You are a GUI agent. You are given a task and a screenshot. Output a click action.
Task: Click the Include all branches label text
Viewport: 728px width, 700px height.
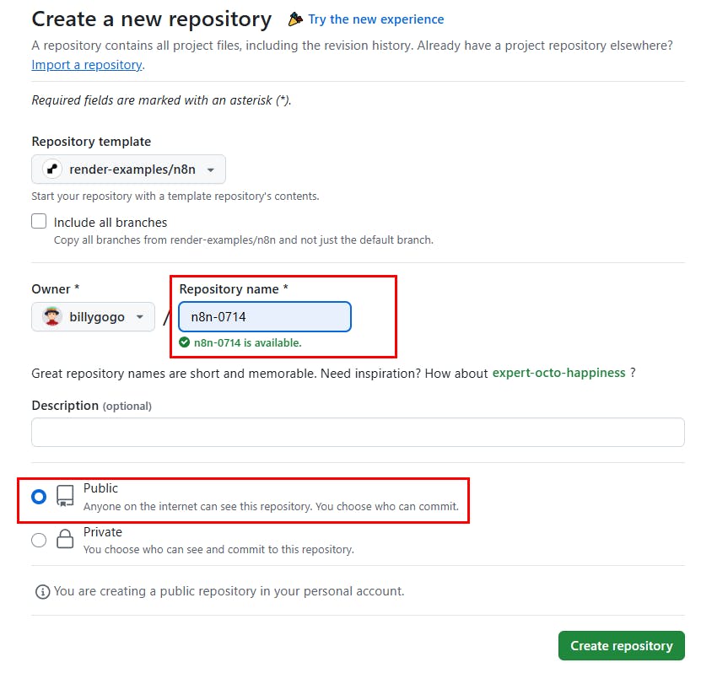111,223
